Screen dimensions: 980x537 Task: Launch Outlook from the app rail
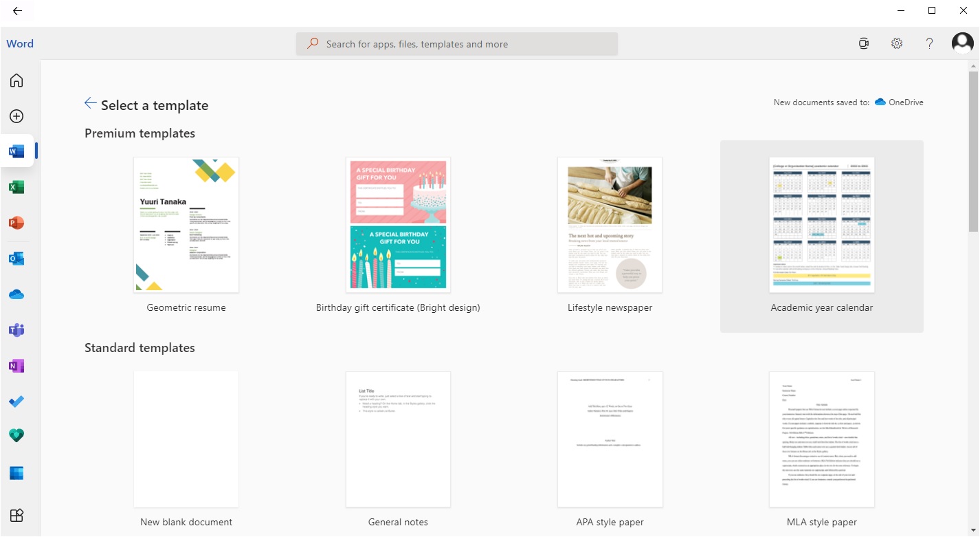tap(16, 258)
